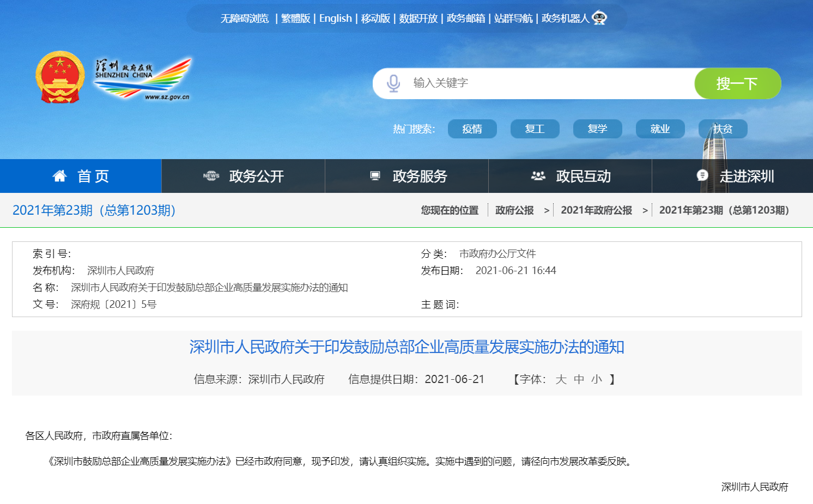Viewport: 813px width, 504px height.
Task: Open 繁體版 traditional Chinese version
Action: [x=295, y=19]
